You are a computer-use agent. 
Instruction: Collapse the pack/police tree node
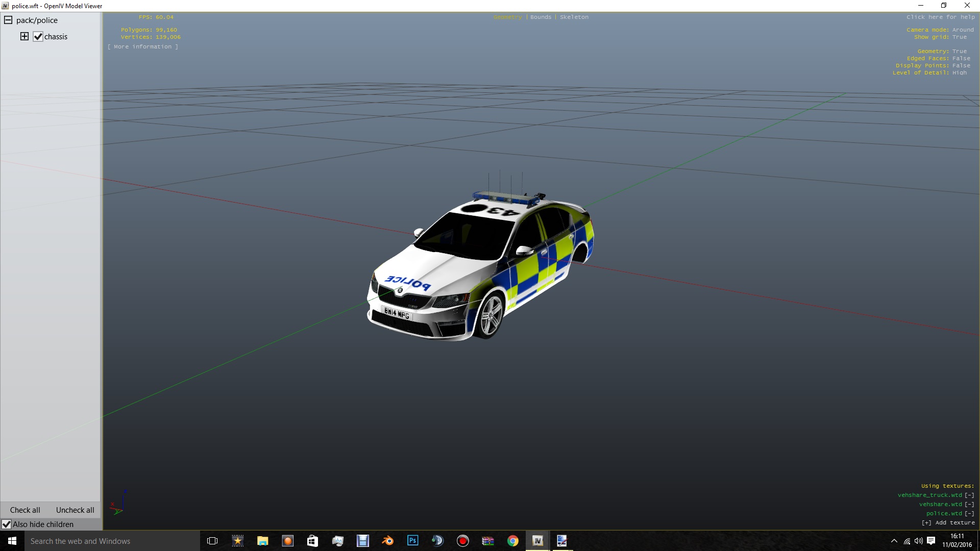pos(8,20)
